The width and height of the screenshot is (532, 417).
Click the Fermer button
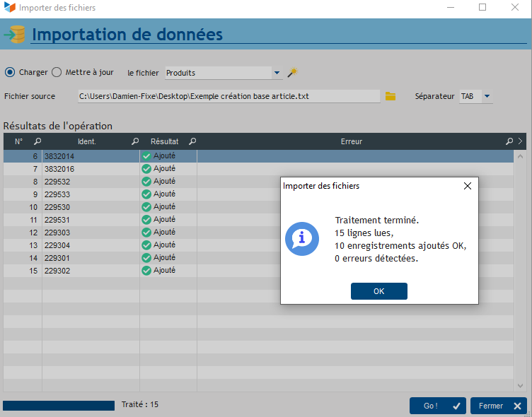499,406
